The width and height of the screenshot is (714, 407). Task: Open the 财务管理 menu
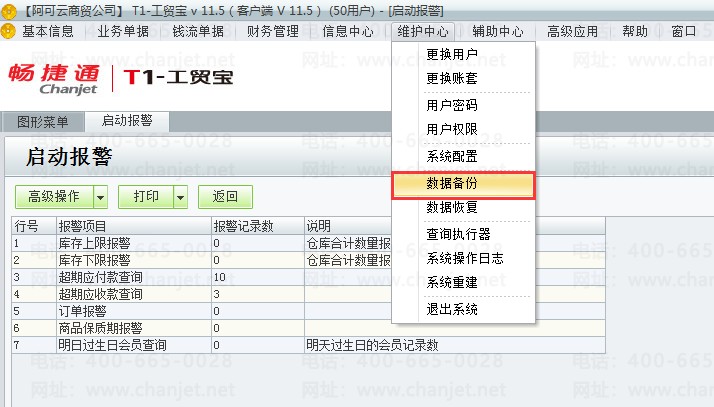click(x=272, y=31)
